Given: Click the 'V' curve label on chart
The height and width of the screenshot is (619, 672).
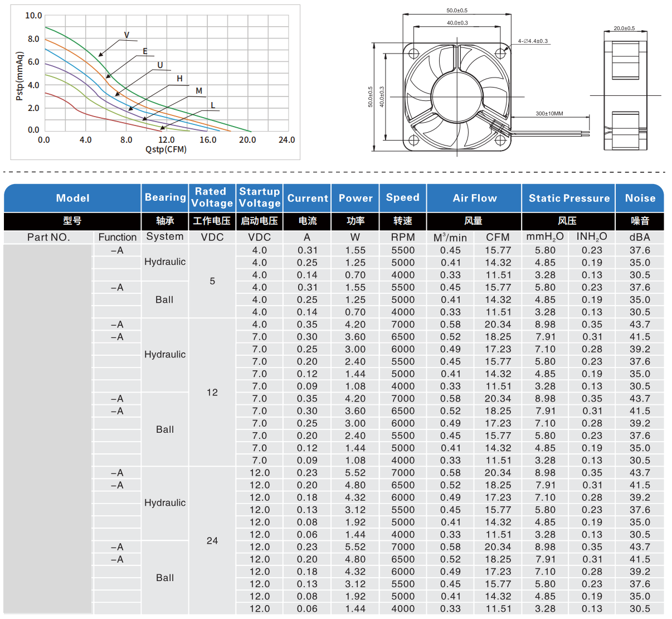Looking at the screenshot, I should click(x=126, y=35).
